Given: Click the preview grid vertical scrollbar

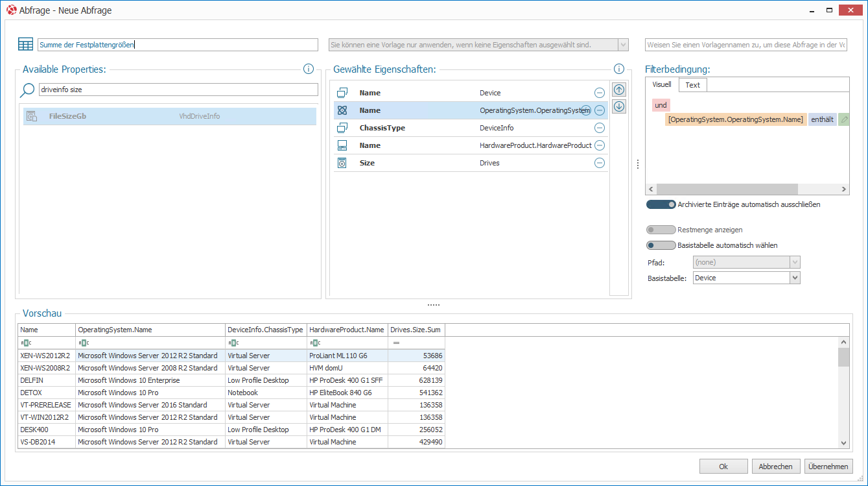Looking at the screenshot, I should [x=843, y=358].
